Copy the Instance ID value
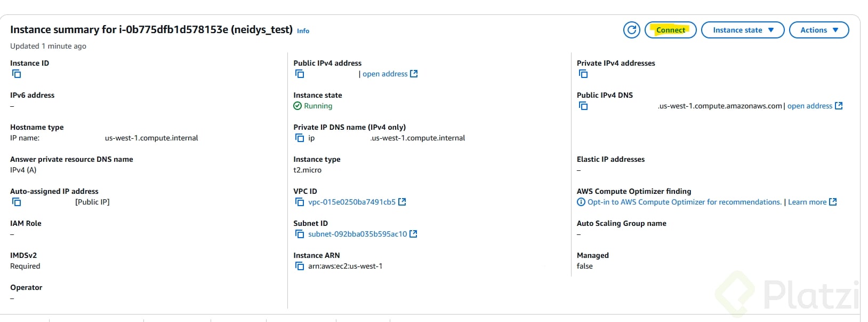 [17, 74]
